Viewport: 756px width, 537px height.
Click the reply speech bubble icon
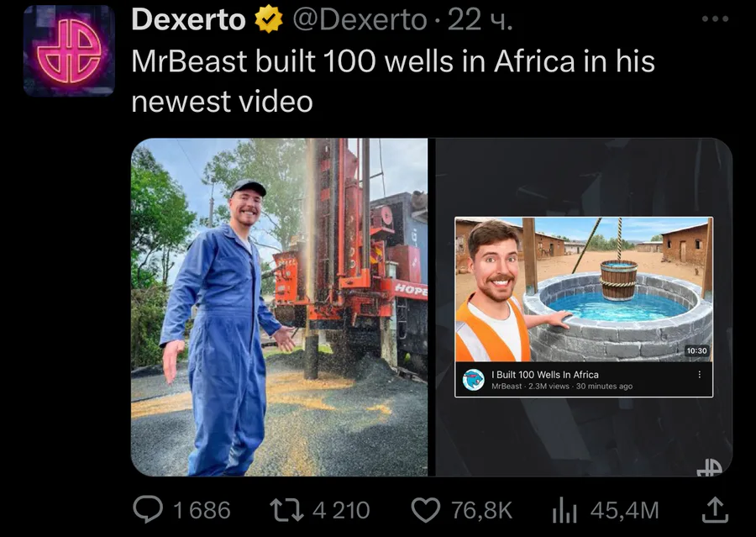pos(148,509)
